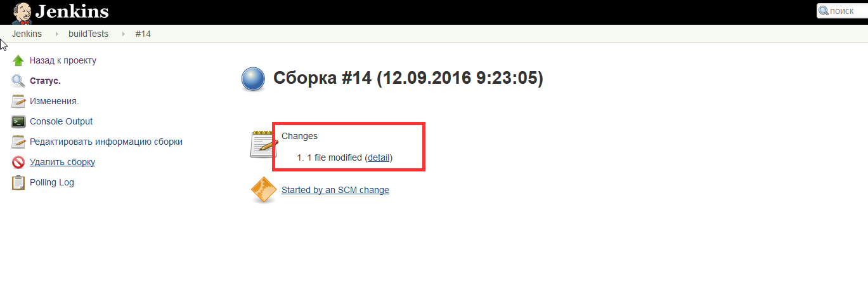The width and height of the screenshot is (868, 287).
Task: Expand the arrow after buildTests breadcrumb
Action: pyautogui.click(x=122, y=34)
